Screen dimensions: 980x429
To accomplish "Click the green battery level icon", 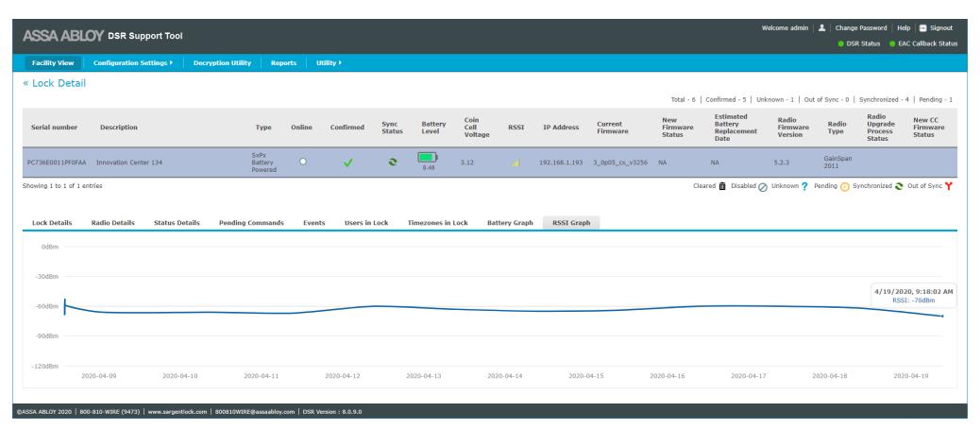I will (428, 158).
